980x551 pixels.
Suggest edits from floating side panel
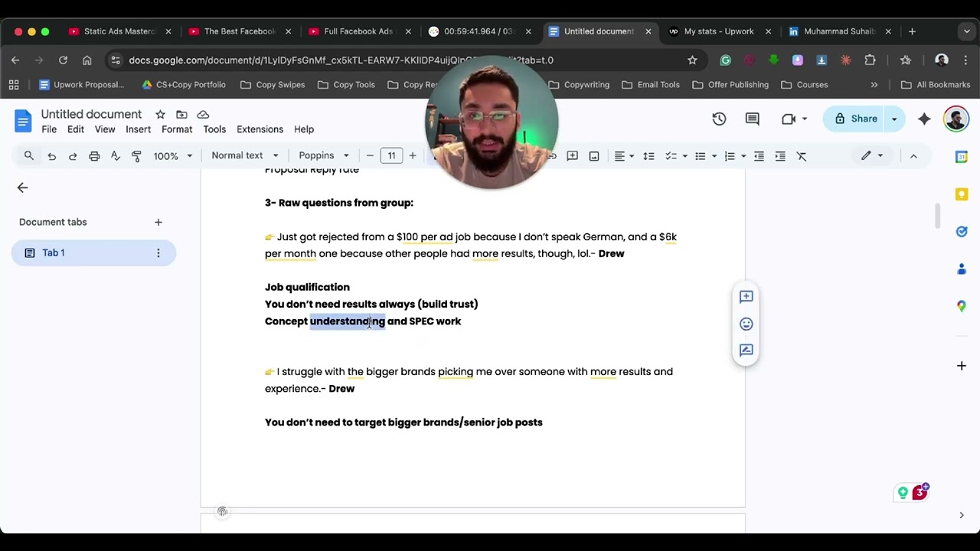(746, 350)
